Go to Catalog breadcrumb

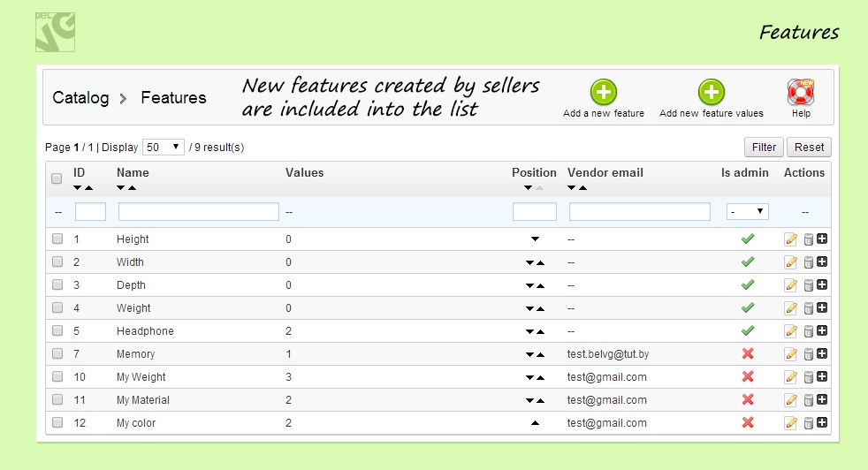pyautogui.click(x=80, y=98)
